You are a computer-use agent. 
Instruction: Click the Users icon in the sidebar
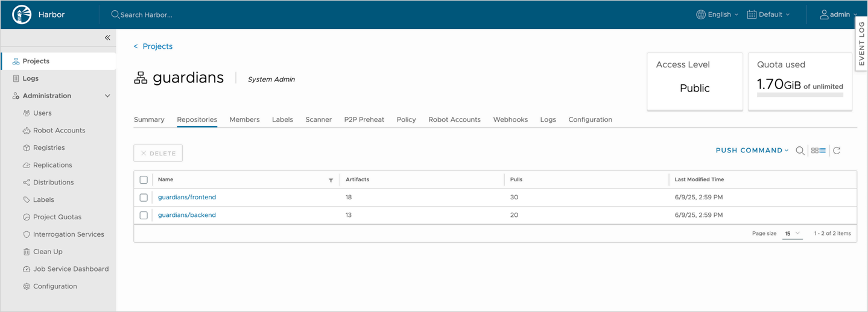27,113
